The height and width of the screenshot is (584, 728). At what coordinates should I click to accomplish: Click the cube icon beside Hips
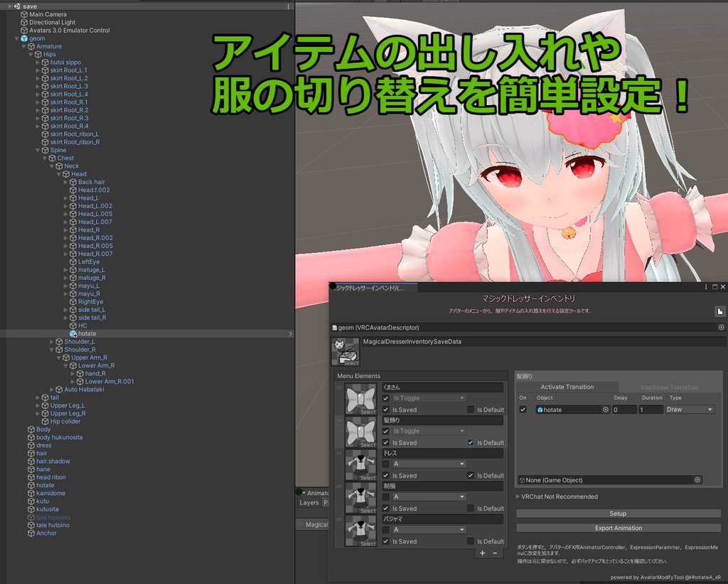click(38, 54)
